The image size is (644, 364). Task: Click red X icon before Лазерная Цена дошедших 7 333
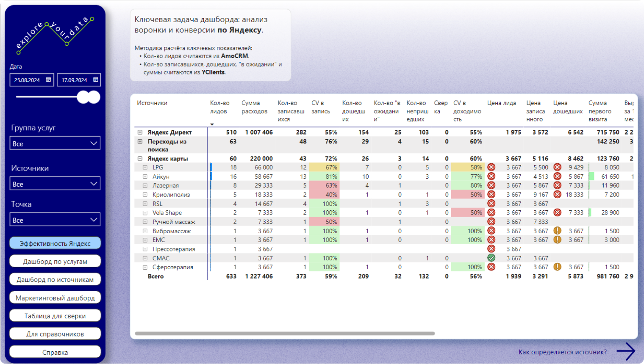click(558, 185)
